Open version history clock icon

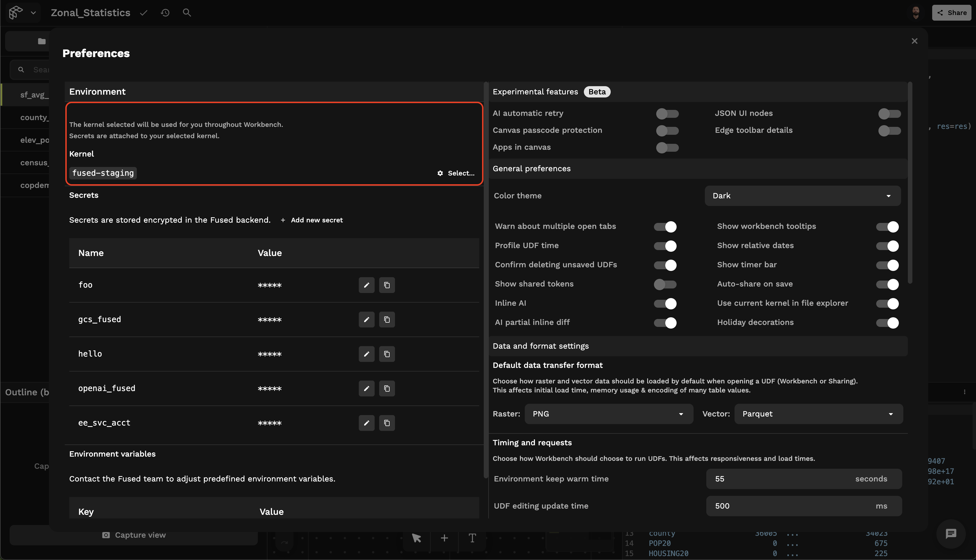pyautogui.click(x=165, y=13)
